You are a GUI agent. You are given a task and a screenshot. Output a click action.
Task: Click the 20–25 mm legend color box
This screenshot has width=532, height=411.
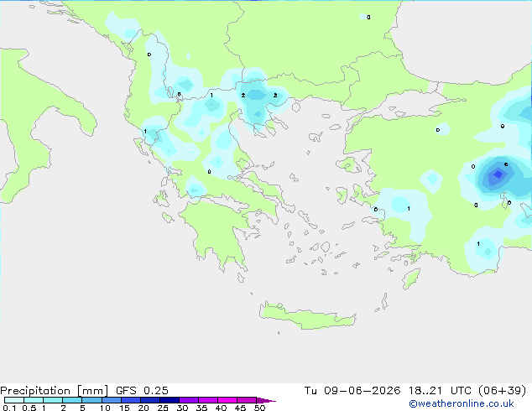coord(150,400)
